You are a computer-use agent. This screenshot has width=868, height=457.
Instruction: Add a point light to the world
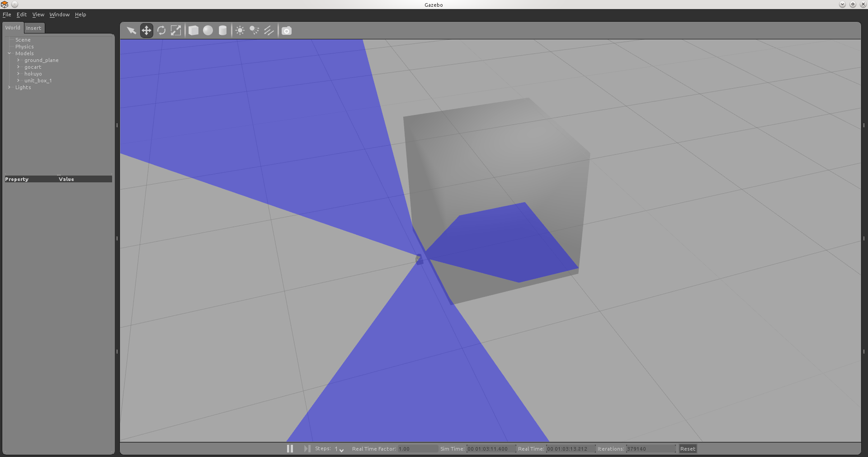point(240,30)
